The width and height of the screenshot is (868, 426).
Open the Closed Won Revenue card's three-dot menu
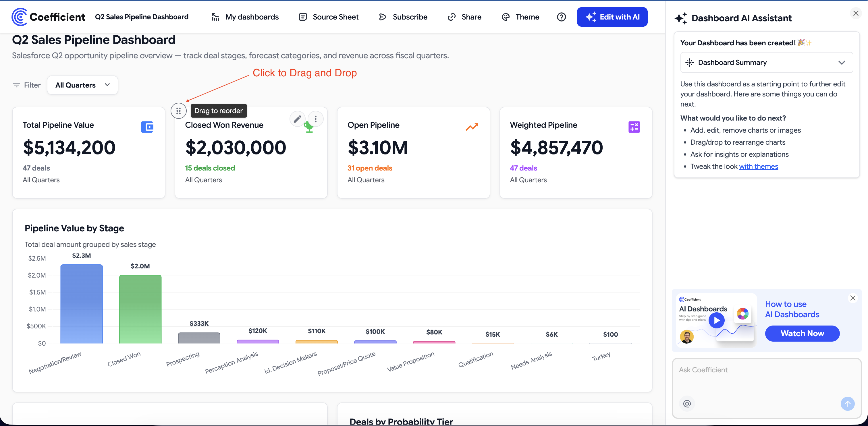(x=315, y=119)
